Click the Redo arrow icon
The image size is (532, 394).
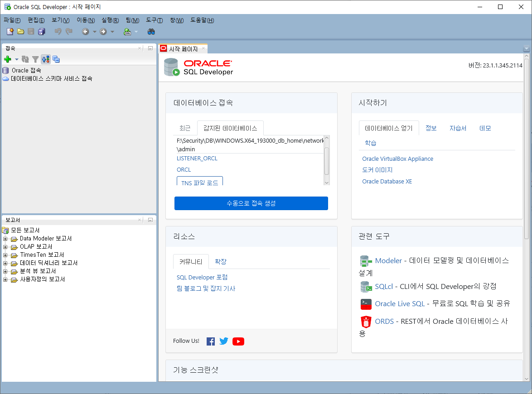(x=69, y=32)
